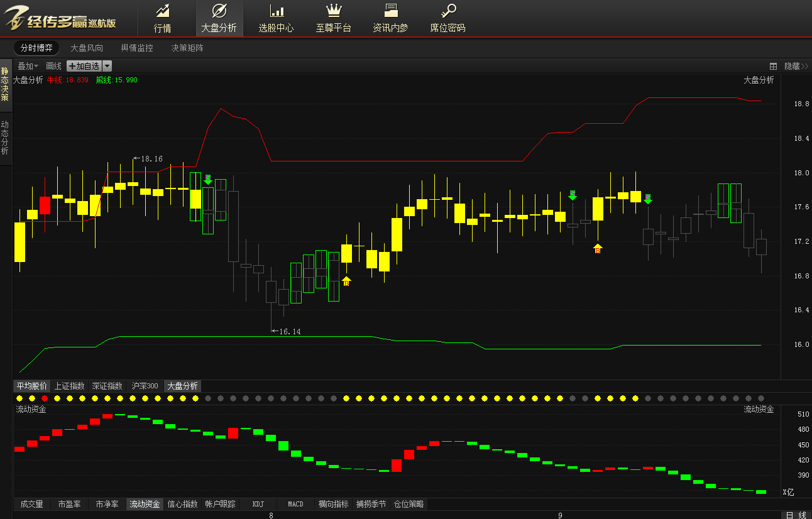Open the 至尊平台 crown icon
Screen dimensions: 812x519
[x=334, y=11]
